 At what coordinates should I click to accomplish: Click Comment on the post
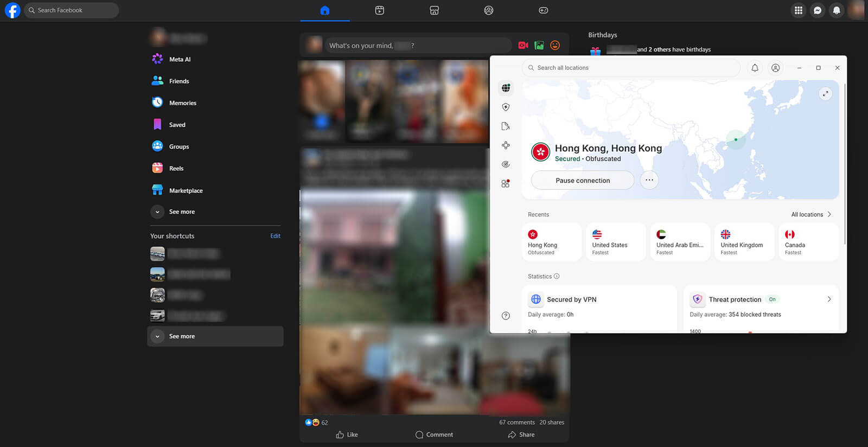434,435
